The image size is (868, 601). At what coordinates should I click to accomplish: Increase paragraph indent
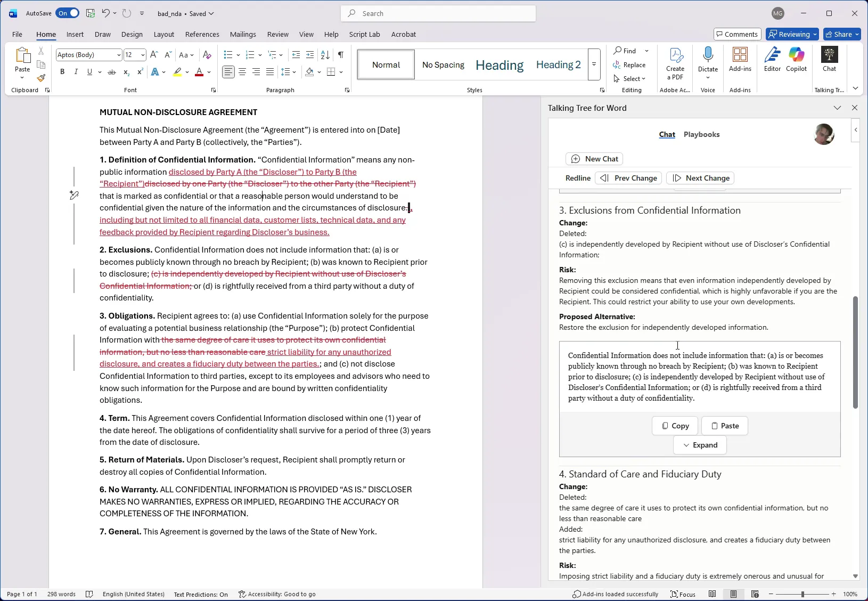(x=310, y=55)
